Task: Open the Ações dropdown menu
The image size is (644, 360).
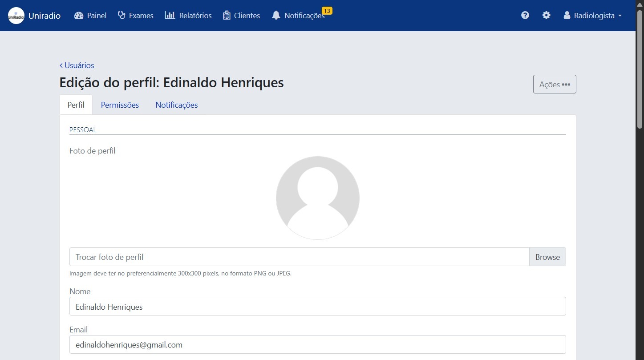Action: pos(554,84)
